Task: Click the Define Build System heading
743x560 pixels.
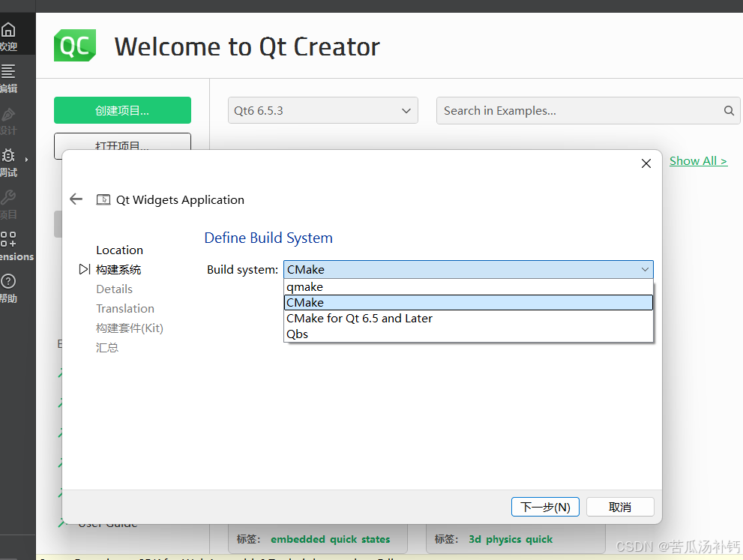Action: tap(268, 238)
